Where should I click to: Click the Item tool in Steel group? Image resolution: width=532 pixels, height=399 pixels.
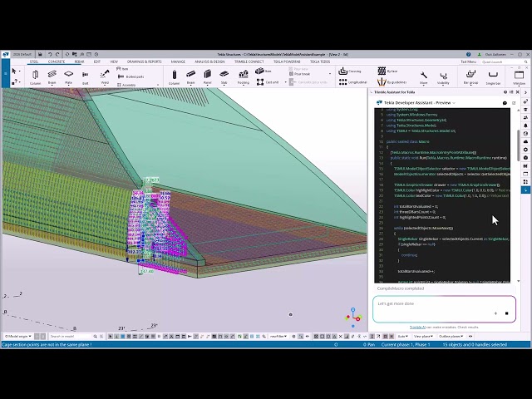pos(122,69)
